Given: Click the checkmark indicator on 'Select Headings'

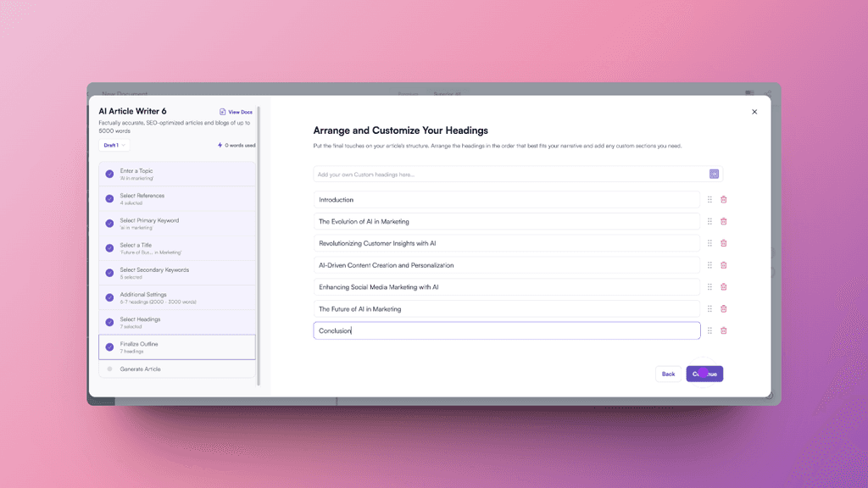Looking at the screenshot, I should [x=108, y=322].
